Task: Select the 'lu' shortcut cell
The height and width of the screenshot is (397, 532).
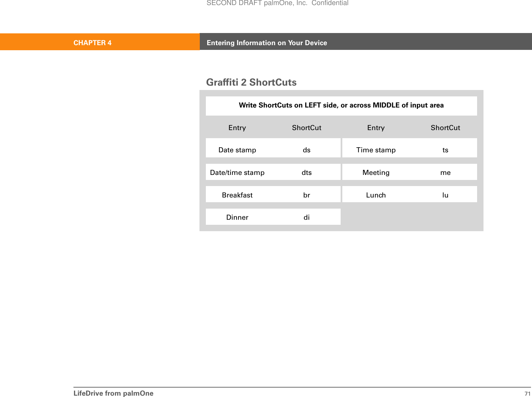Action: (x=445, y=195)
